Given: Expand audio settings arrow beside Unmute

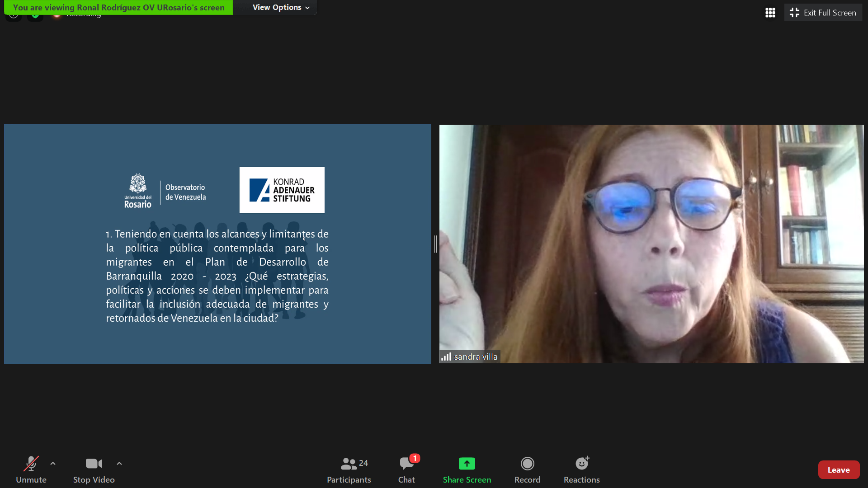Looking at the screenshot, I should click(53, 464).
